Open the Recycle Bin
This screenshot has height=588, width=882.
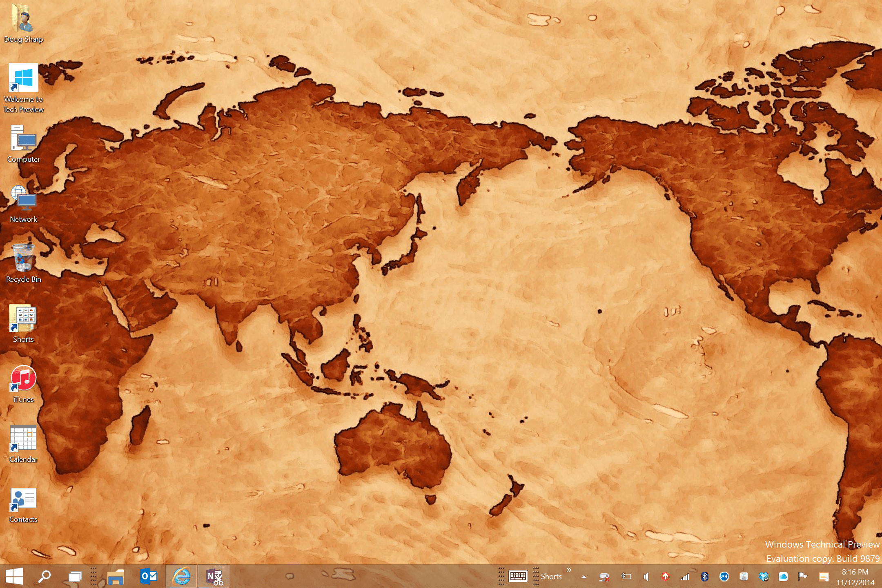click(x=23, y=258)
